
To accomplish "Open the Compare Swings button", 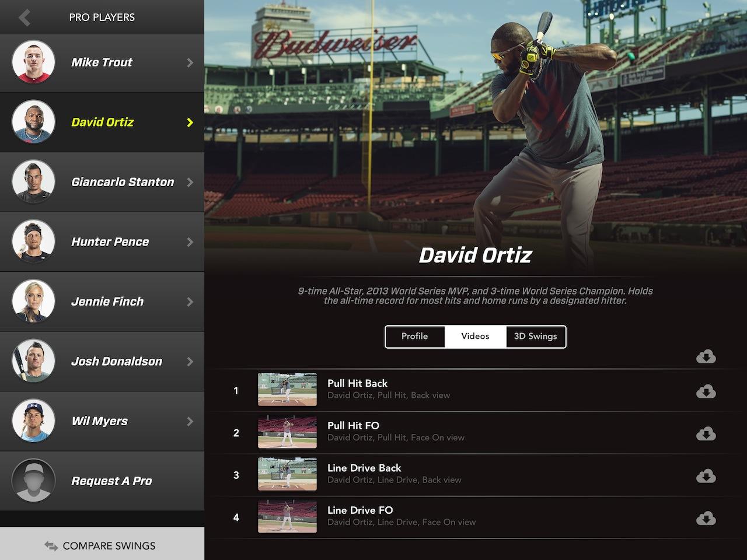I will (102, 545).
